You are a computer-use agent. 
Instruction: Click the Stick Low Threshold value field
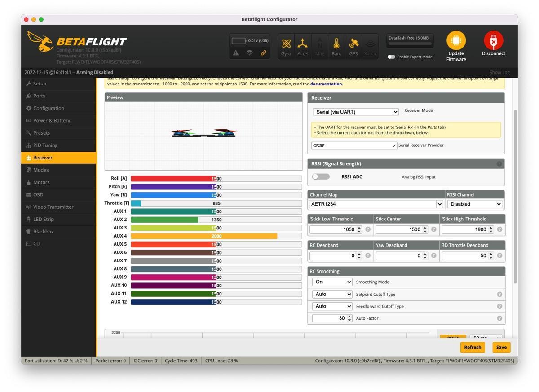(336, 229)
